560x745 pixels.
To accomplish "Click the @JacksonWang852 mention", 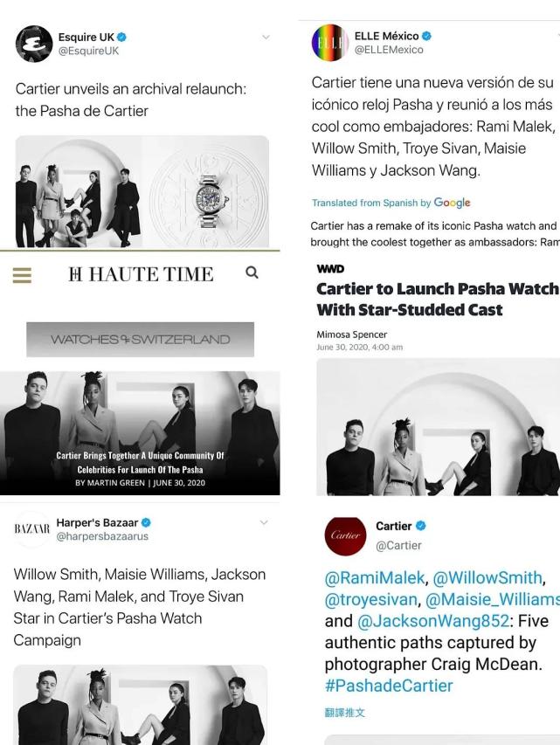I will (433, 621).
